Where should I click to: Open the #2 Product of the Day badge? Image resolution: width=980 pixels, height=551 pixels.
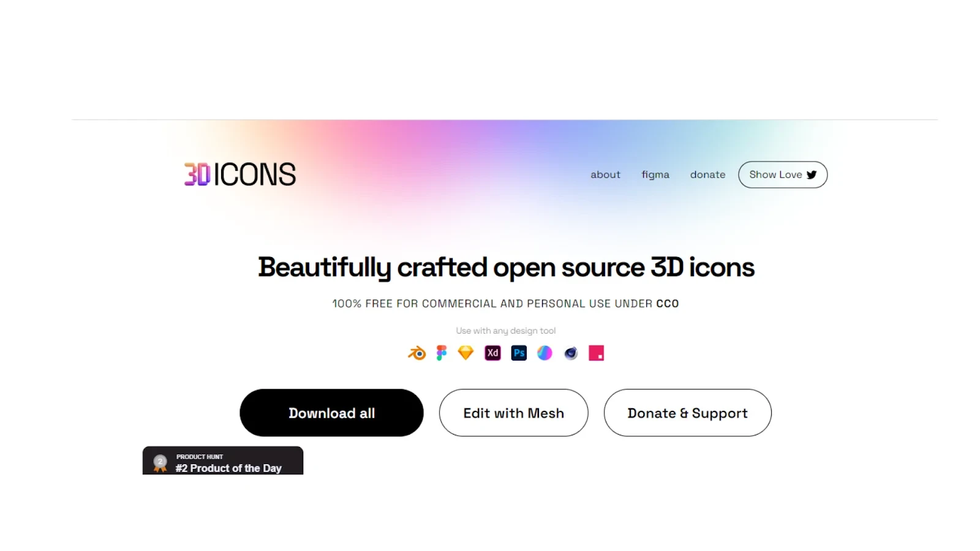coord(223,460)
